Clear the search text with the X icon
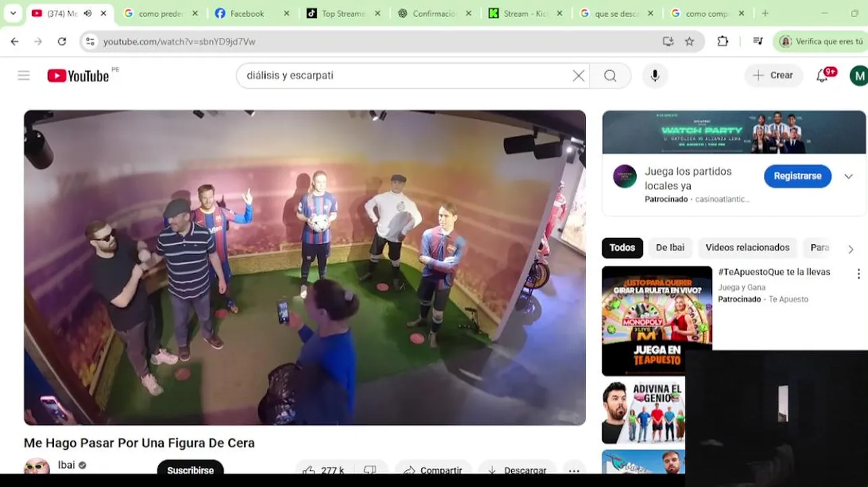868x487 pixels. tap(579, 76)
